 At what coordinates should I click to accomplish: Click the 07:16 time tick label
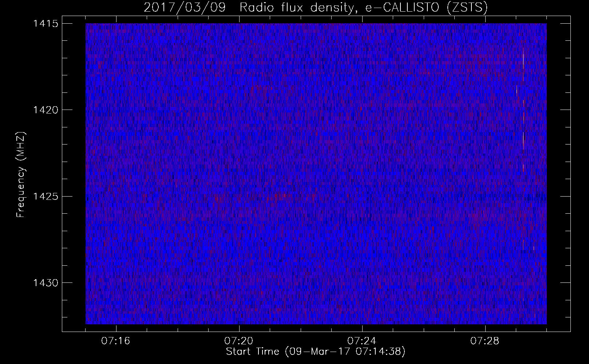(x=116, y=341)
